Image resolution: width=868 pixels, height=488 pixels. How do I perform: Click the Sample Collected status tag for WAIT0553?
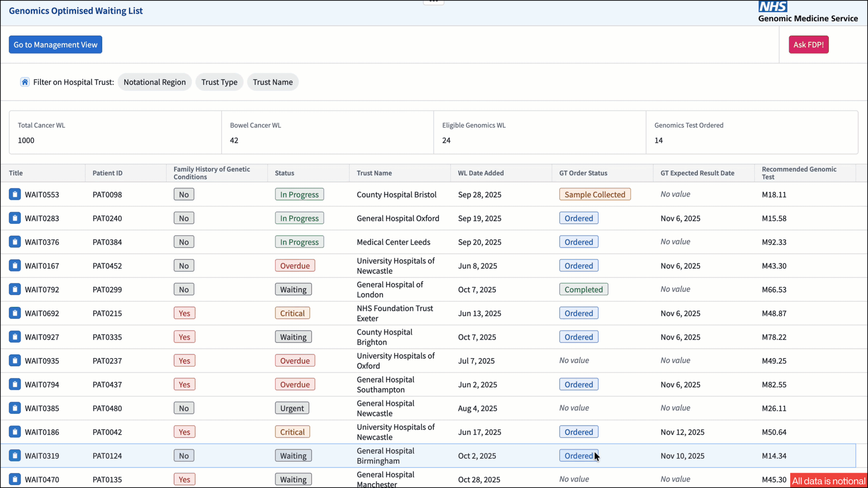(x=595, y=194)
